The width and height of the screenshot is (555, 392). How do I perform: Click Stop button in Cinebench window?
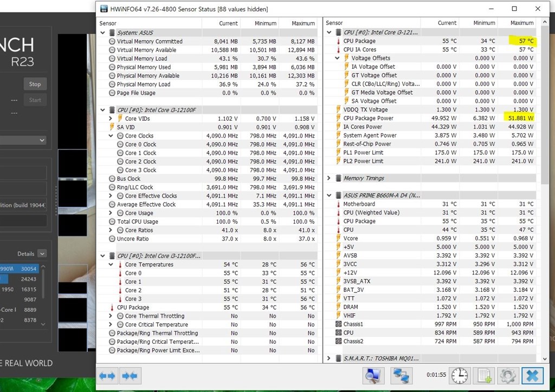tap(35, 84)
